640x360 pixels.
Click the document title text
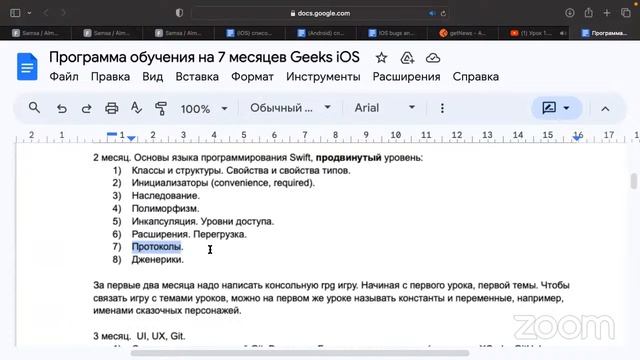pos(204,57)
